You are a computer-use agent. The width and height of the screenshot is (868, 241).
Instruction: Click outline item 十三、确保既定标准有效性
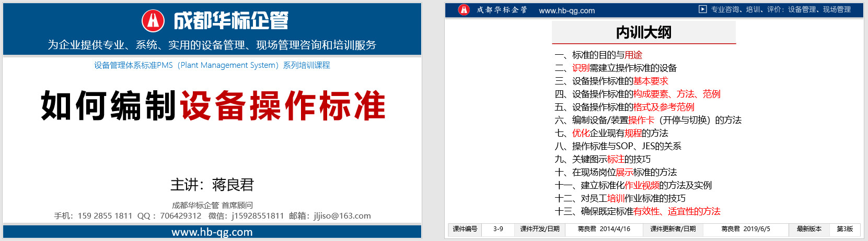637,211
